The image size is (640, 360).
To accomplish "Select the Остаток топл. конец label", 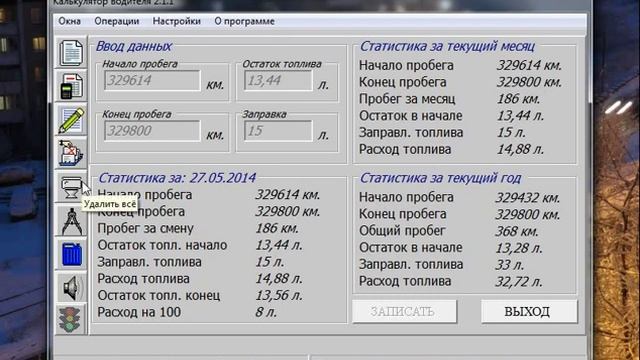I will 159,296.
